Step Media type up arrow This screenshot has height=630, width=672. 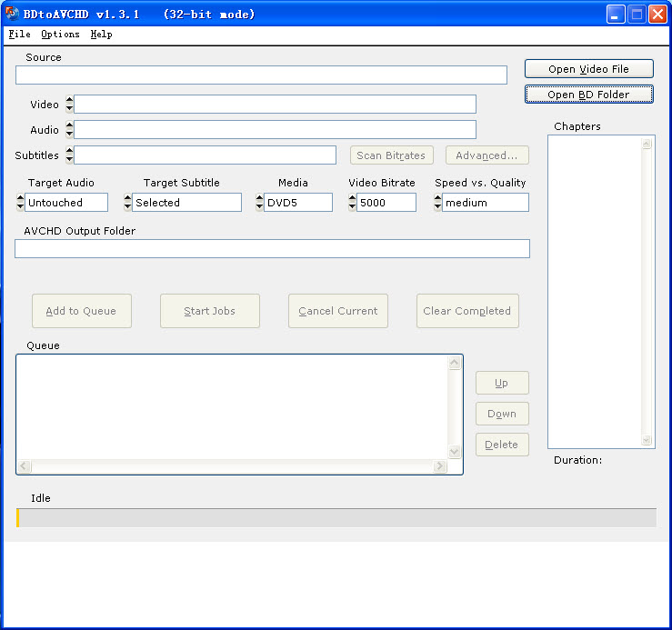click(259, 198)
